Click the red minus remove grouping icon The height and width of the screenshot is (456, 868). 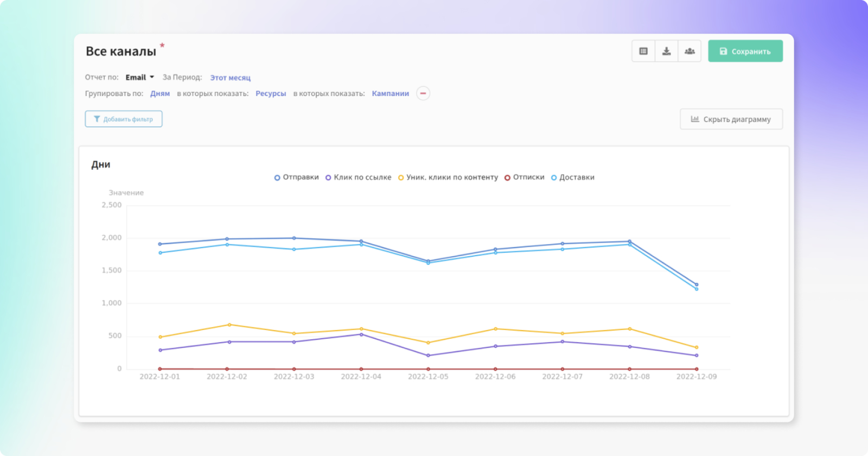(x=423, y=93)
